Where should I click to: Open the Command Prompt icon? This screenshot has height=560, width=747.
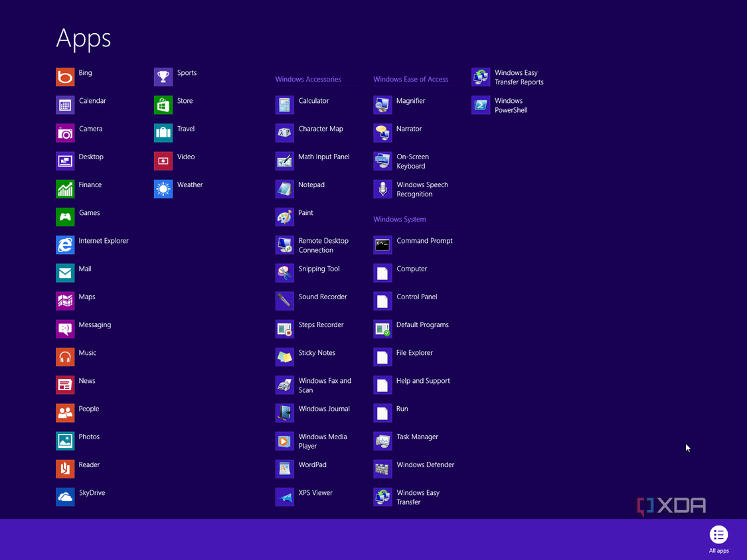382,245
